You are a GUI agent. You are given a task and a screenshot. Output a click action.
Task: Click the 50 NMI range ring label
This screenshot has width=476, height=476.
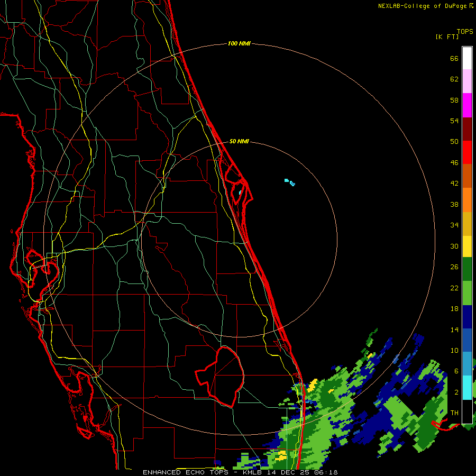pyautogui.click(x=239, y=141)
